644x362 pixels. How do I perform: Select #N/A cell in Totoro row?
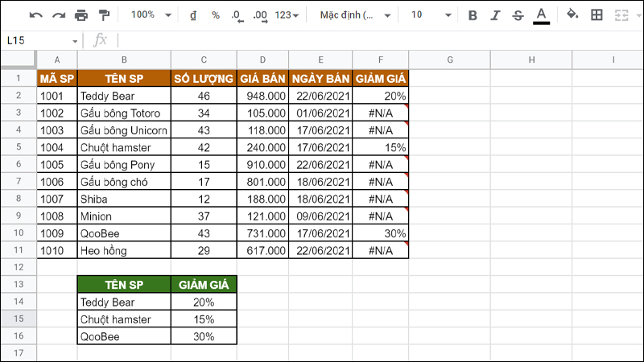point(380,113)
